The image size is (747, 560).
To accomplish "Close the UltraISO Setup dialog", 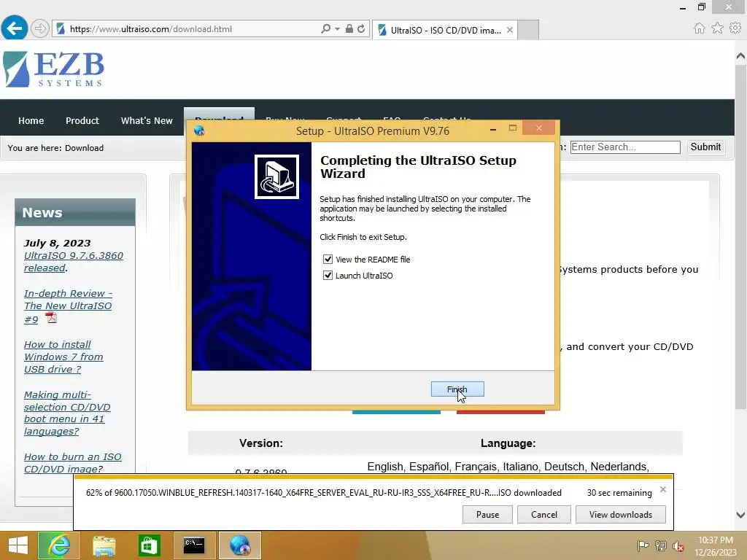I will pos(539,128).
